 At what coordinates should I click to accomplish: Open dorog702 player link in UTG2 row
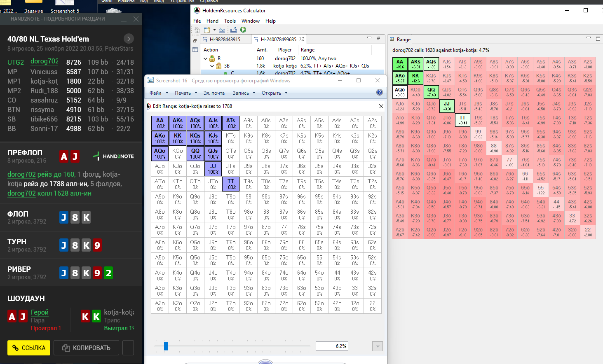click(45, 61)
